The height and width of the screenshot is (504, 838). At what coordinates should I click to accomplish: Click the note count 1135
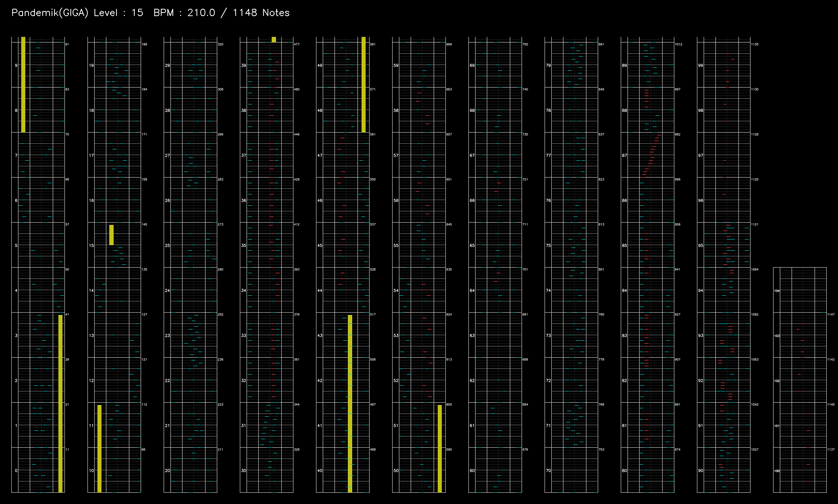click(x=754, y=45)
